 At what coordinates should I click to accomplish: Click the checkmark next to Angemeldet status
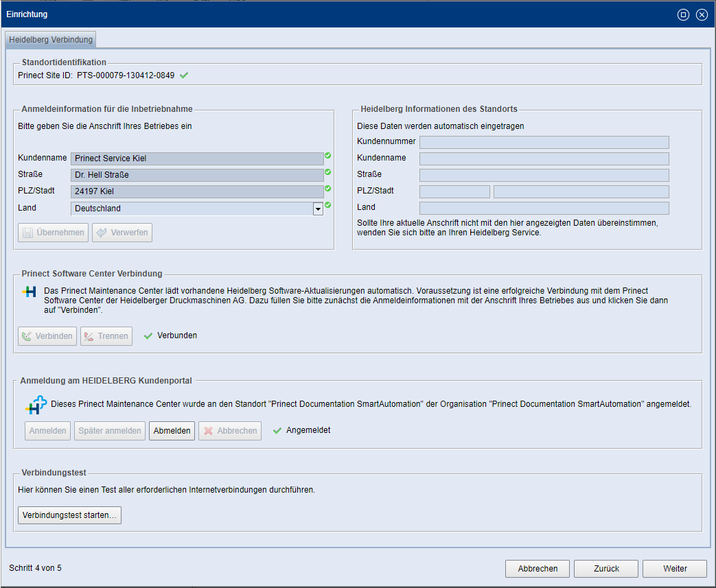pos(277,430)
